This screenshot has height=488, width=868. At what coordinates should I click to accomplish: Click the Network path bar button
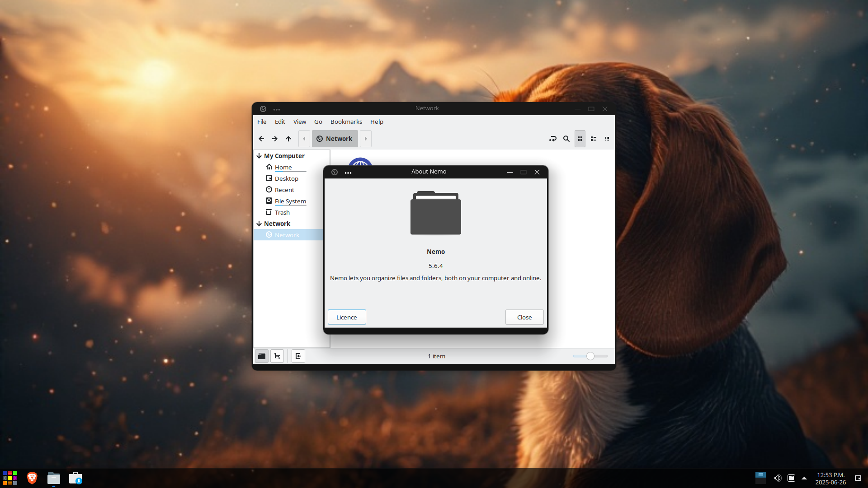point(335,139)
